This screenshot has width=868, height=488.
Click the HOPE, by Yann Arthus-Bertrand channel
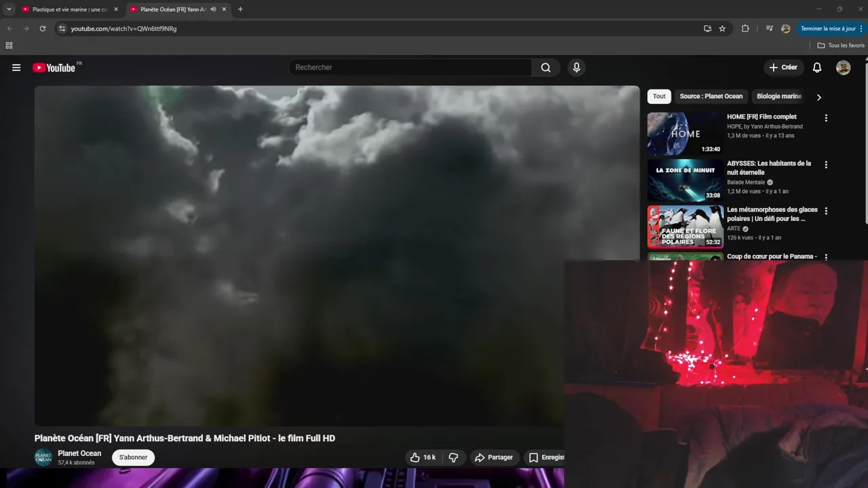pyautogui.click(x=765, y=126)
